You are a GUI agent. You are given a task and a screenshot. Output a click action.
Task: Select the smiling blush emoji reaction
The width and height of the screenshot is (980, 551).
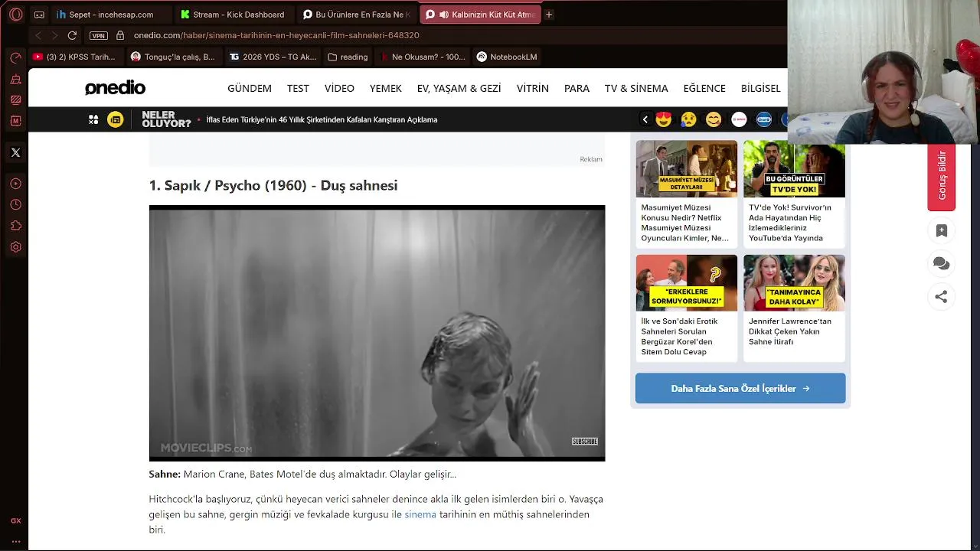(x=714, y=119)
